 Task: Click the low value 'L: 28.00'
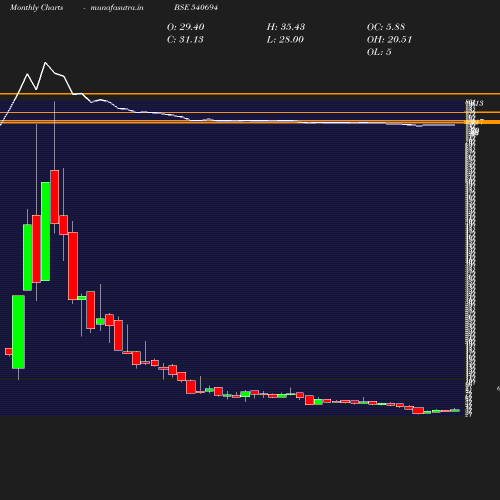click(285, 40)
